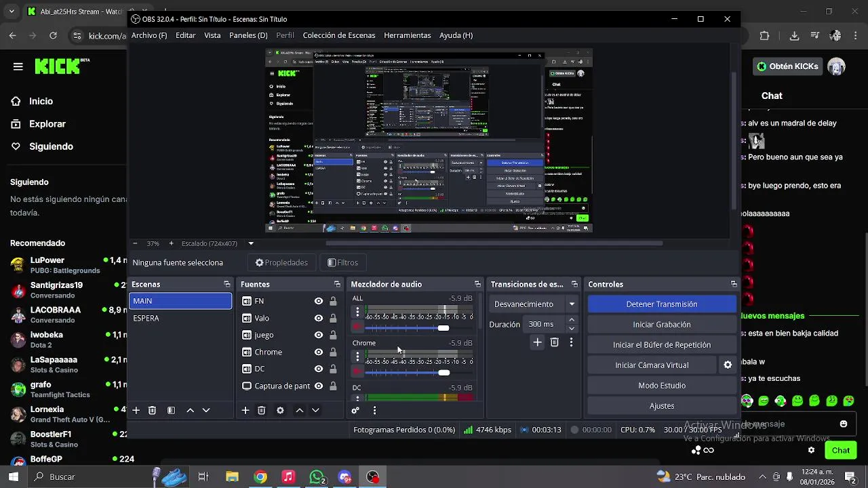
Task: Zoom out preview with minus icon
Action: coord(135,243)
